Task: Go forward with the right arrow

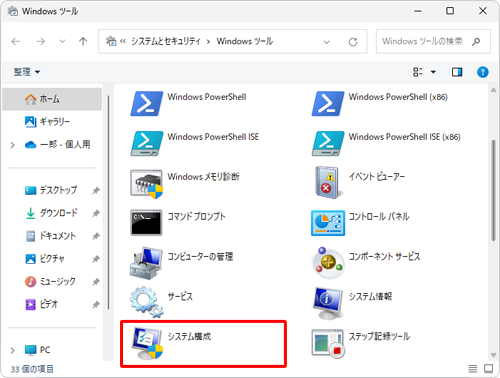Action: [x=41, y=41]
